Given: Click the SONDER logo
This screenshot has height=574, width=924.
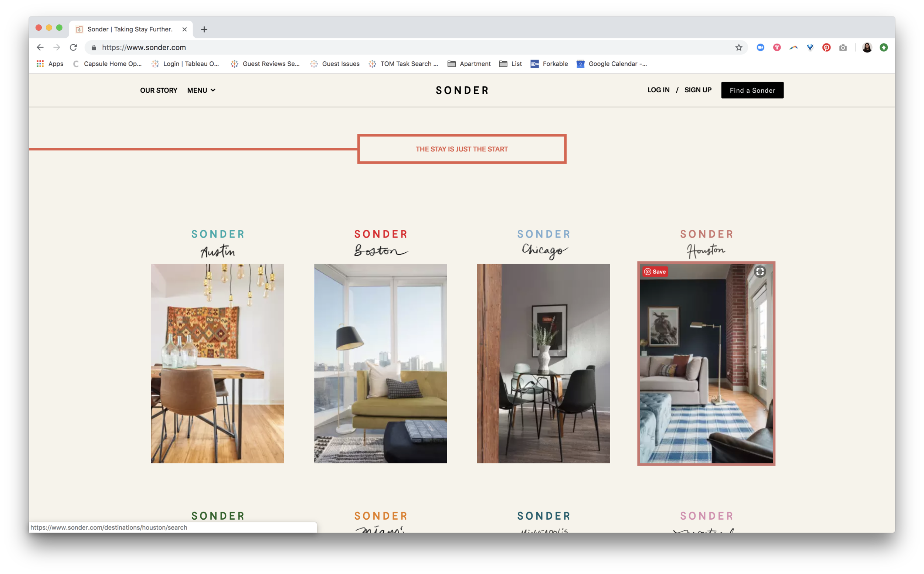Looking at the screenshot, I should (462, 90).
